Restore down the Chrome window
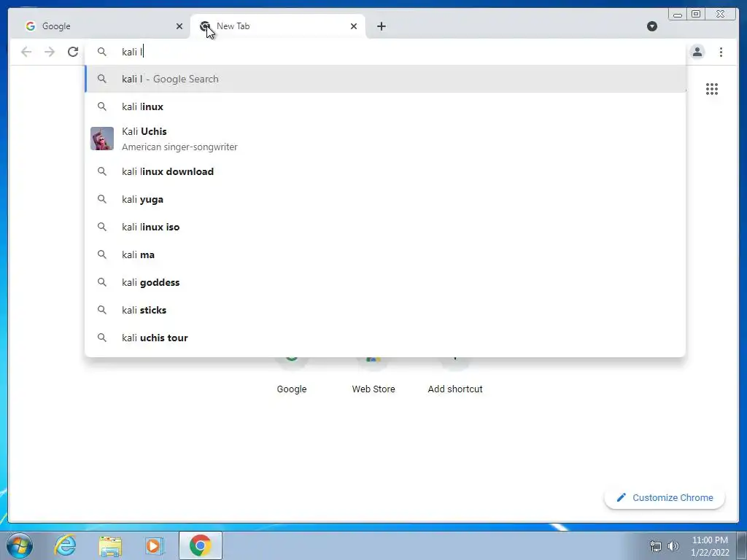This screenshot has height=560, width=747. coord(696,15)
